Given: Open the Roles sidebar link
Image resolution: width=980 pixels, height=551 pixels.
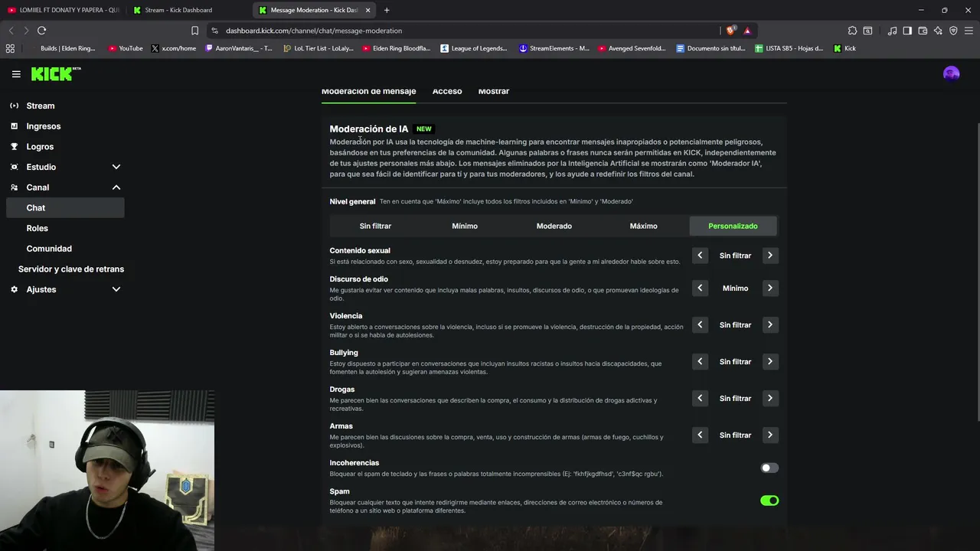Looking at the screenshot, I should point(38,228).
